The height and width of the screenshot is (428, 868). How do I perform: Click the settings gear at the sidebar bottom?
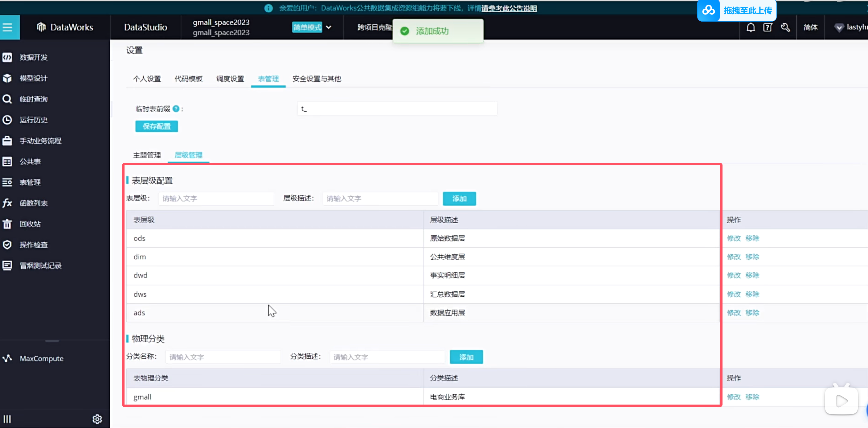tap(97, 419)
